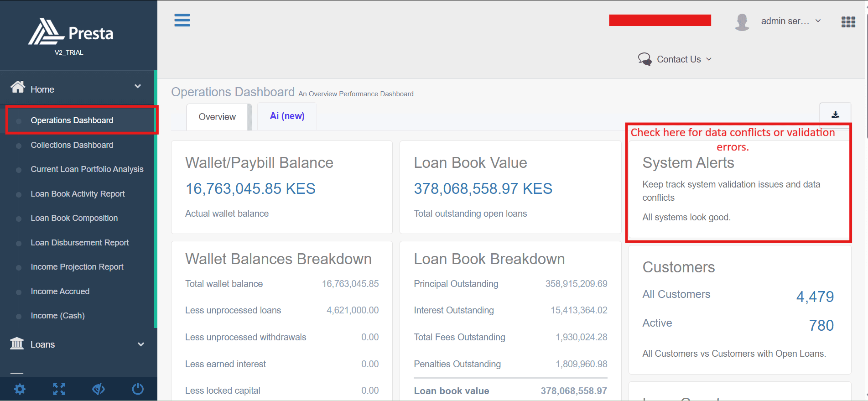Switch to the Overview tab
This screenshot has width=868, height=401.
tap(217, 117)
